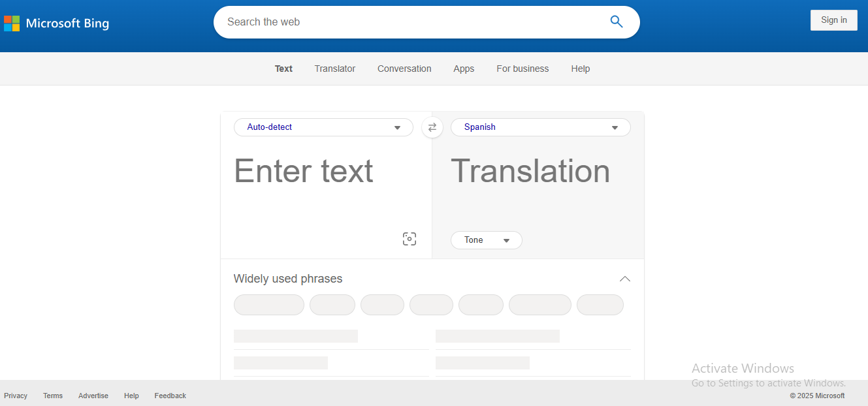868x406 pixels.
Task: Click the Feedback footer link
Action: pos(170,396)
